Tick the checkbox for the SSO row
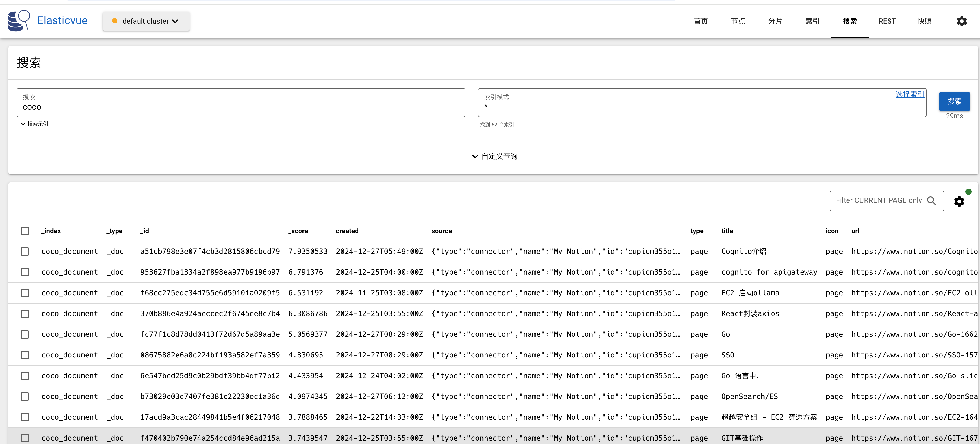This screenshot has height=444, width=980. [25, 355]
